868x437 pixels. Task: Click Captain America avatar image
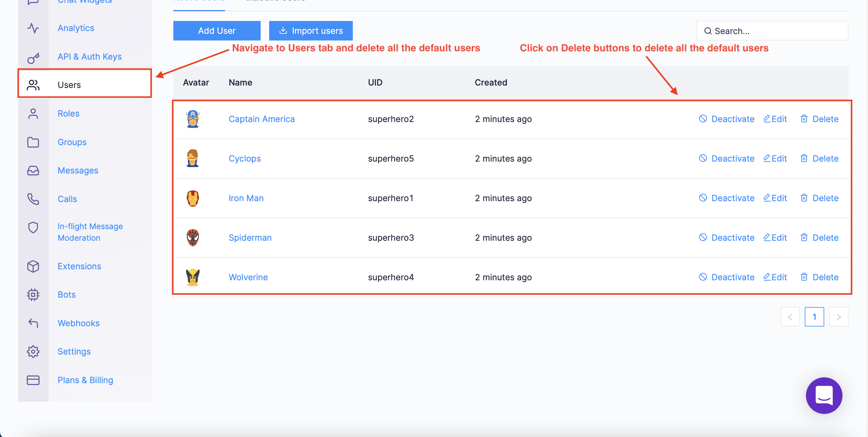click(x=193, y=119)
